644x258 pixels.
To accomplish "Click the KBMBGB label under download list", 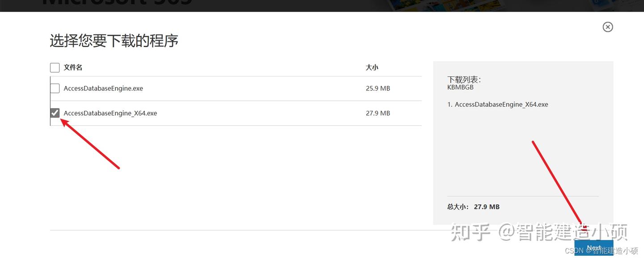I will point(460,88).
